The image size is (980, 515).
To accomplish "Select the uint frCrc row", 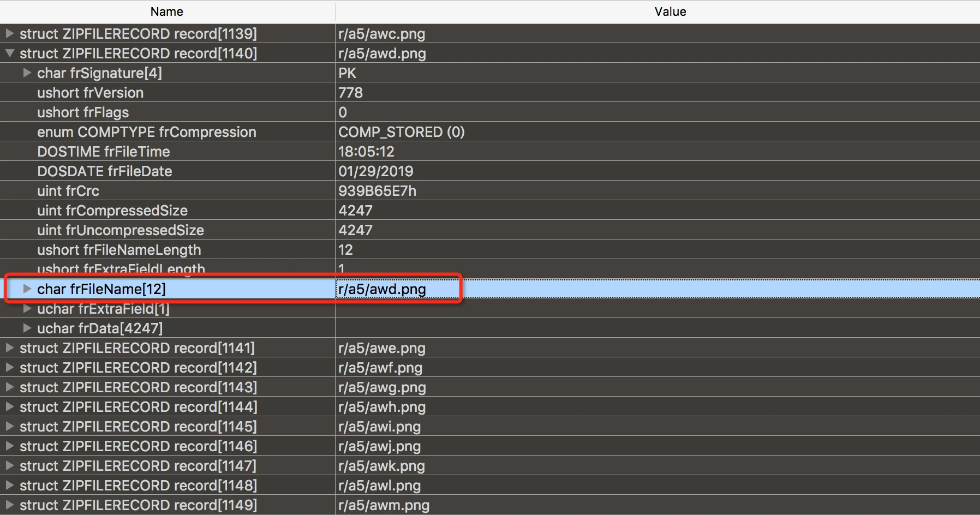I will [x=490, y=191].
